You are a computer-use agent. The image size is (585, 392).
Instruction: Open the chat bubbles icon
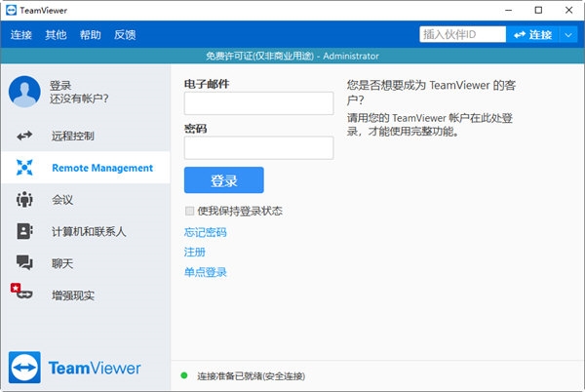coord(24,263)
